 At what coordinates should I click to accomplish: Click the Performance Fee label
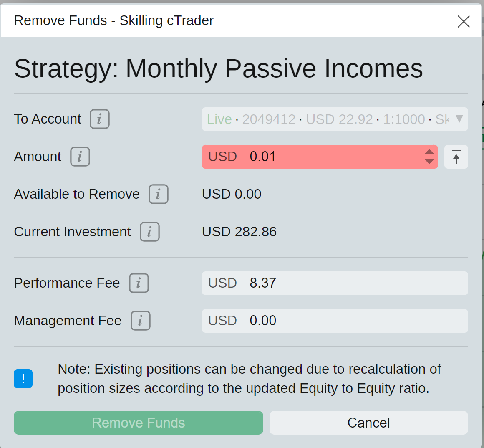(x=67, y=283)
